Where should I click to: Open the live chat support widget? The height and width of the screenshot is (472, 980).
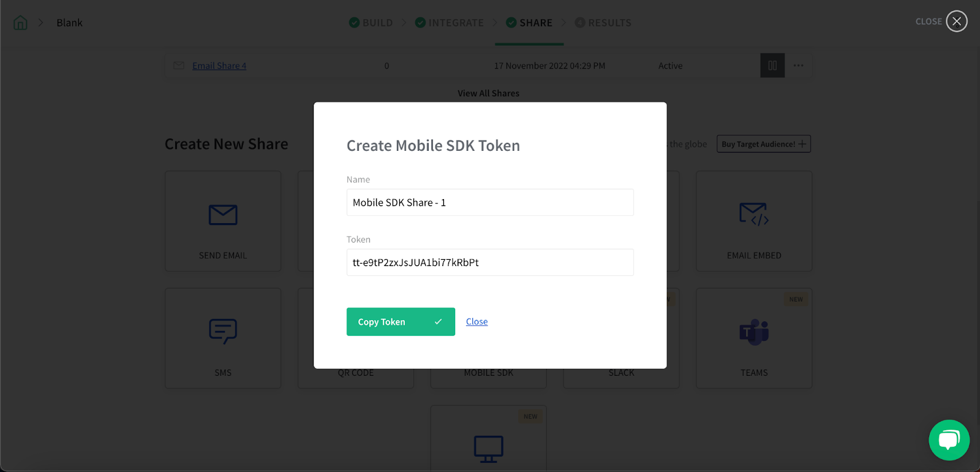pos(949,440)
